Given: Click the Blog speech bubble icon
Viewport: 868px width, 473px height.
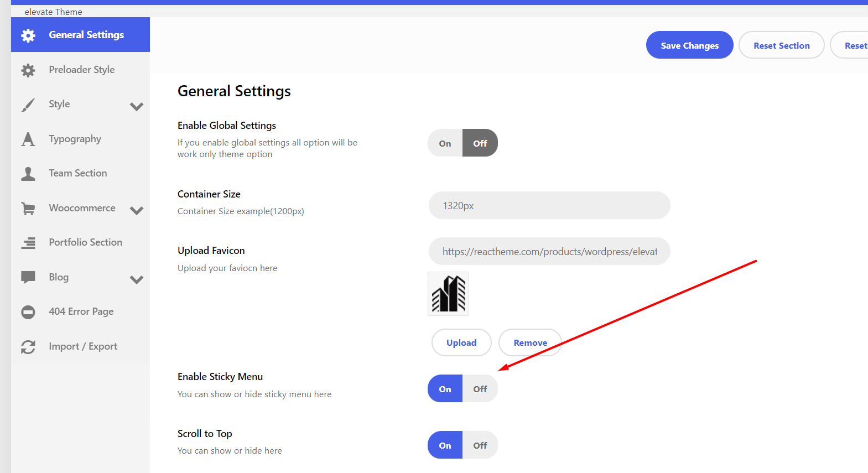Looking at the screenshot, I should [28, 277].
